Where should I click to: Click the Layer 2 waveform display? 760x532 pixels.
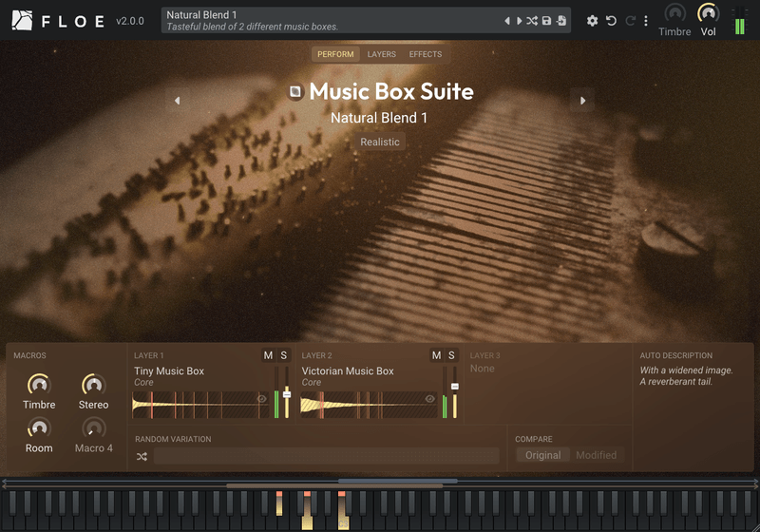(x=369, y=405)
